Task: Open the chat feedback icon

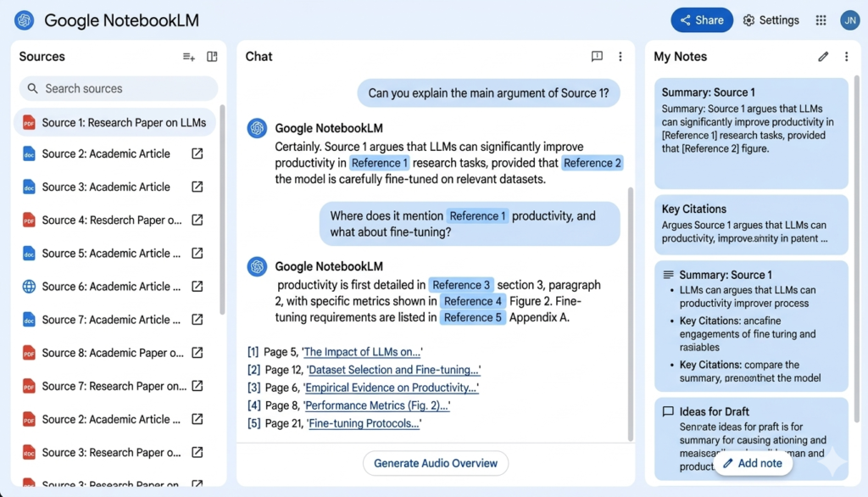Action: 597,57
